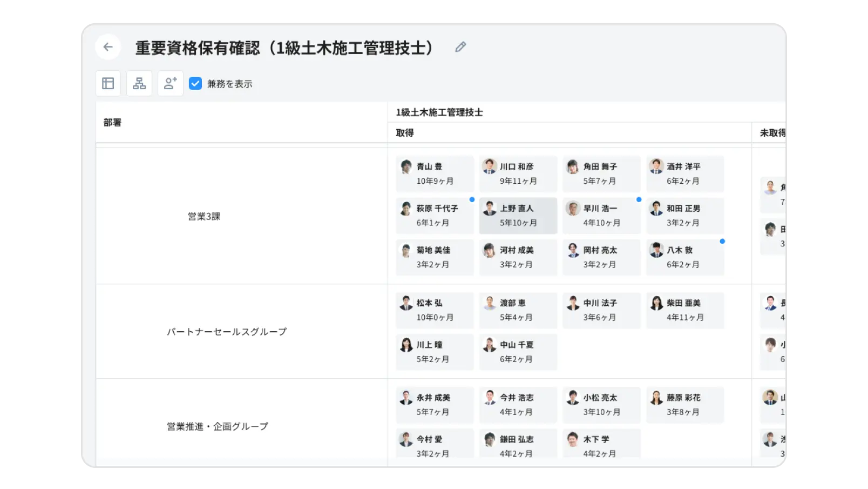Edit the report title via the pencil icon

460,46
